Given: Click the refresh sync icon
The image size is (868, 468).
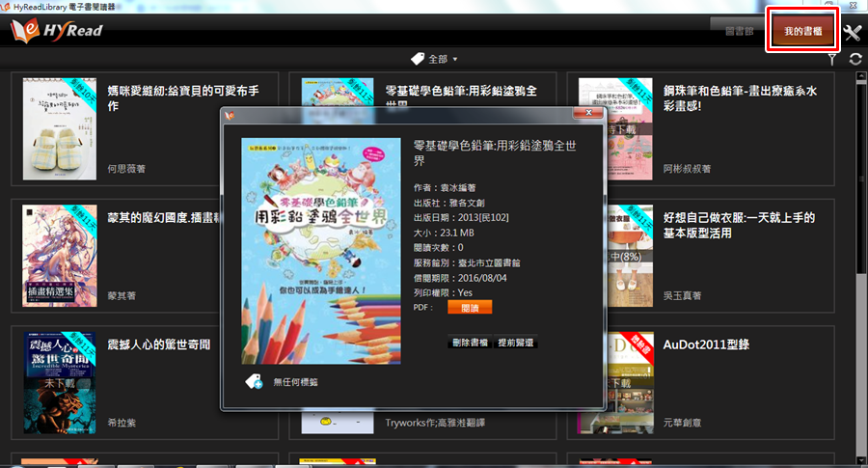Looking at the screenshot, I should [x=854, y=60].
